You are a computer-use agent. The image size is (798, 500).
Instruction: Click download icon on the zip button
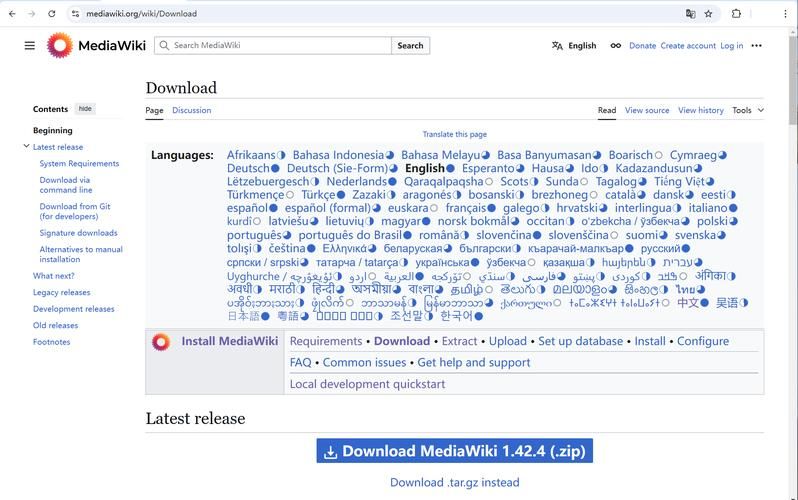[x=330, y=452]
